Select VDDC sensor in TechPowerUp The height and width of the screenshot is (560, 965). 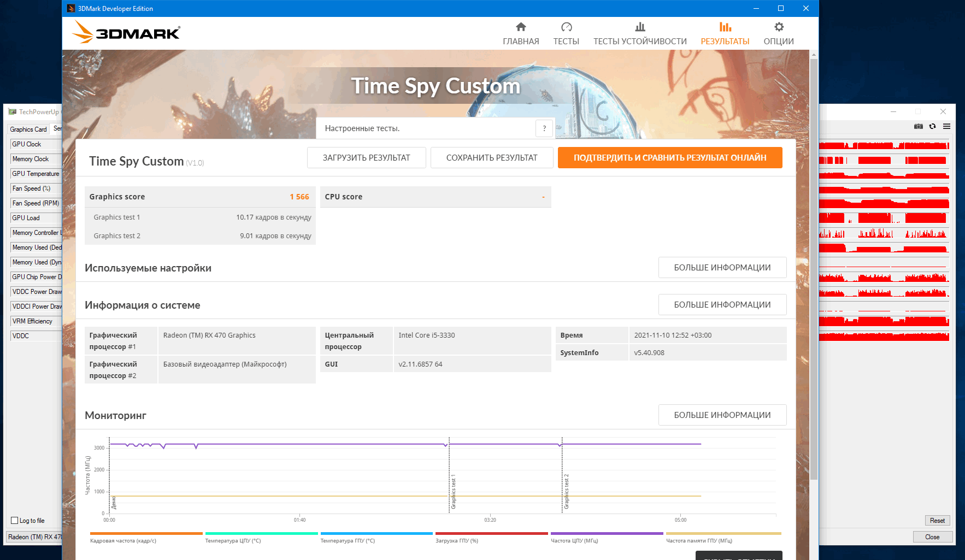pyautogui.click(x=36, y=336)
